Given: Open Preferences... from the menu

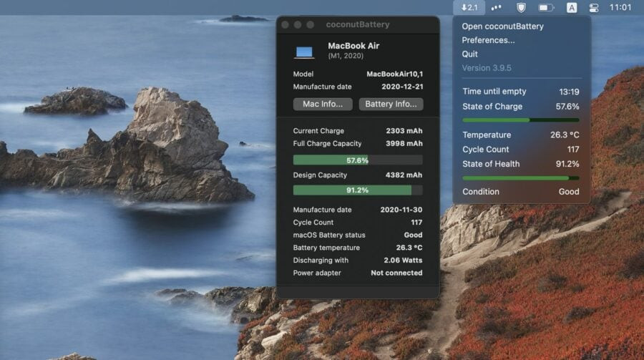Looking at the screenshot, I should tap(488, 40).
